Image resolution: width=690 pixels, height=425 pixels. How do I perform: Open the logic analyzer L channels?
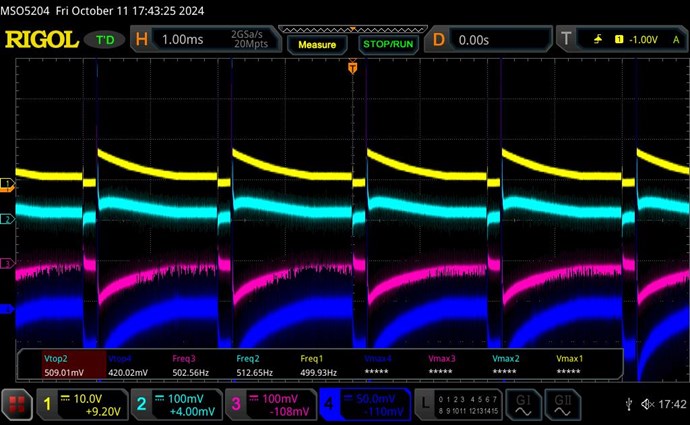[459, 405]
